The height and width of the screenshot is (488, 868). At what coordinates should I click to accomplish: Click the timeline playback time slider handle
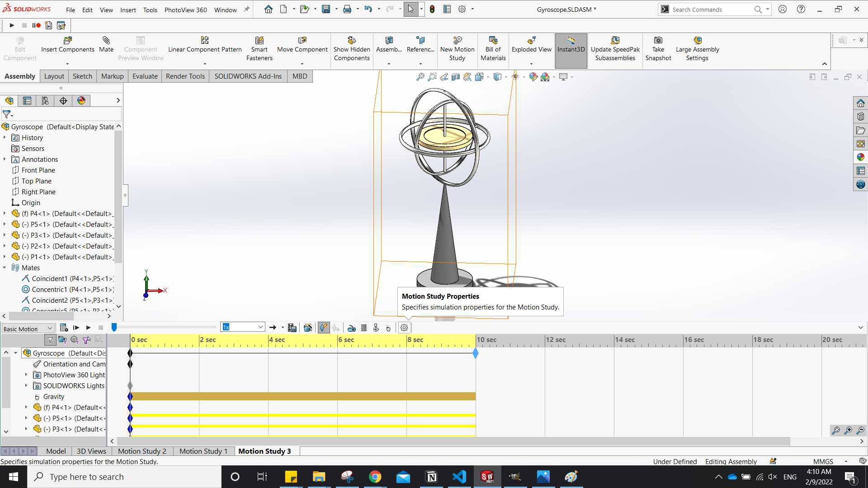[114, 327]
